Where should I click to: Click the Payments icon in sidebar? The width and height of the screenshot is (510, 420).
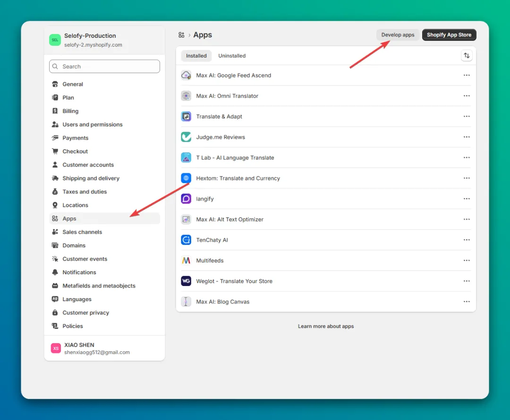point(55,138)
